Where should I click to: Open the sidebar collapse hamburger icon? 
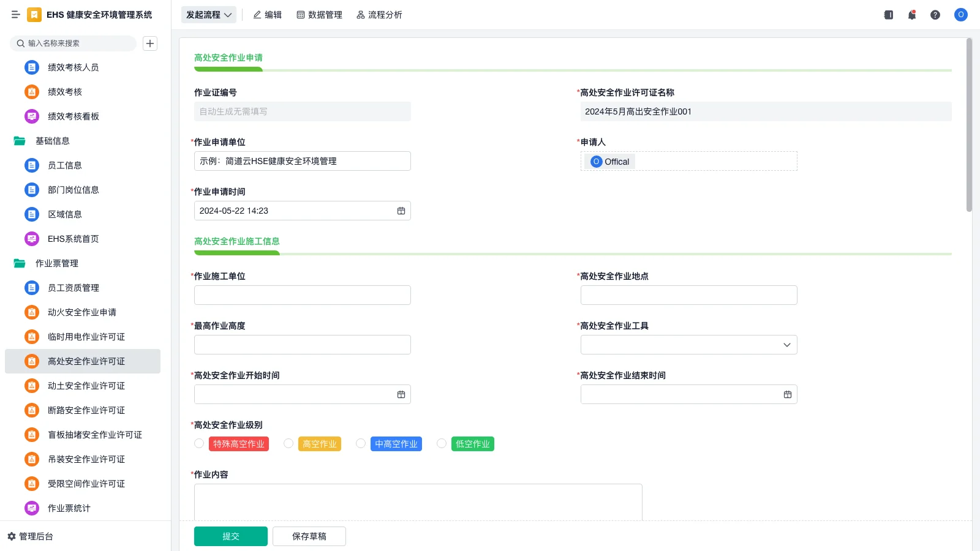[16, 15]
